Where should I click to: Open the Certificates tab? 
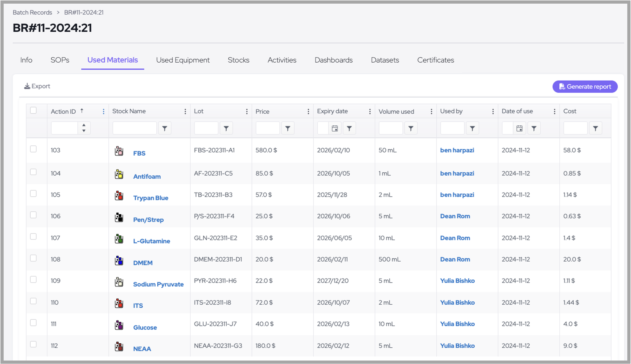[x=436, y=60]
